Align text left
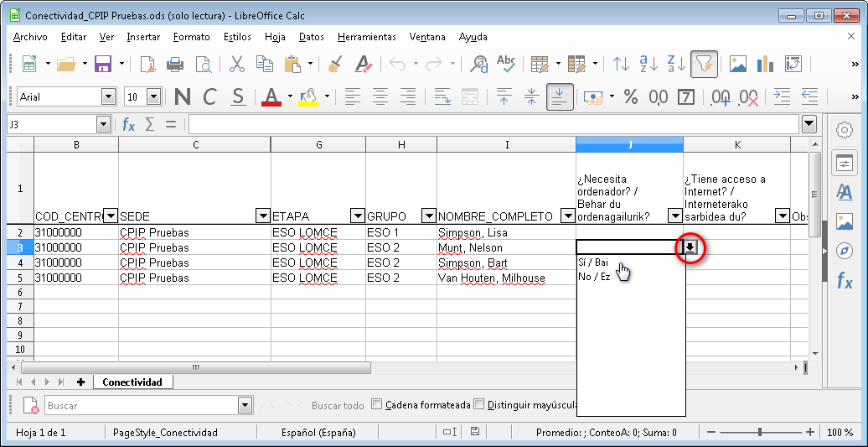The width and height of the screenshot is (868, 447). (353, 97)
